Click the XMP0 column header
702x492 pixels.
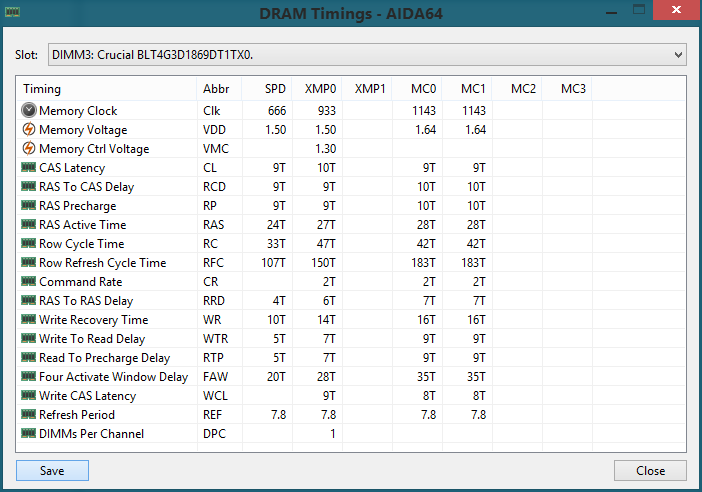pos(317,89)
